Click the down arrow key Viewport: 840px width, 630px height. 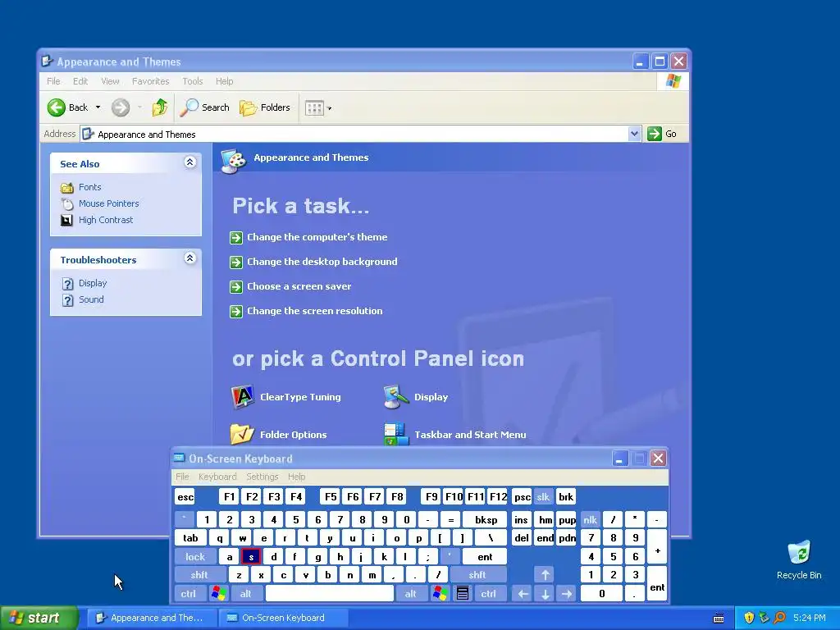[x=545, y=594]
